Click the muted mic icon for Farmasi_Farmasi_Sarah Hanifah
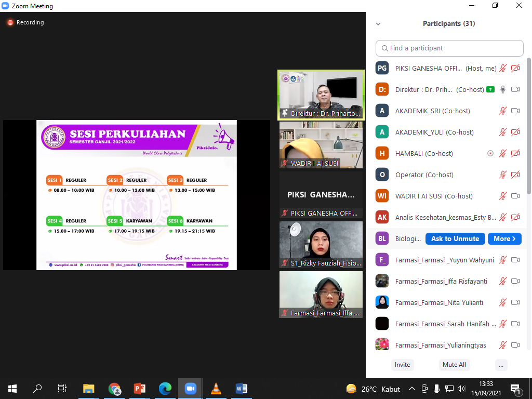Screen dimensions: 532x399 tap(503, 324)
